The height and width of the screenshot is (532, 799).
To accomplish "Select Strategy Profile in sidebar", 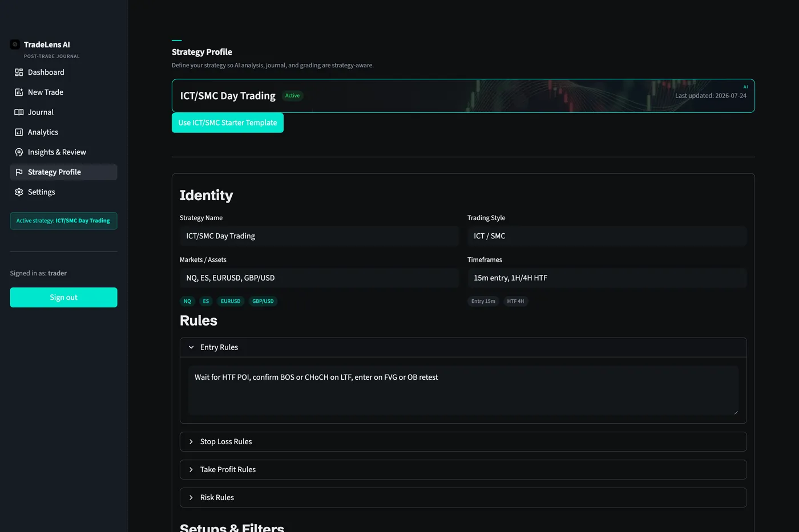I will [x=63, y=172].
